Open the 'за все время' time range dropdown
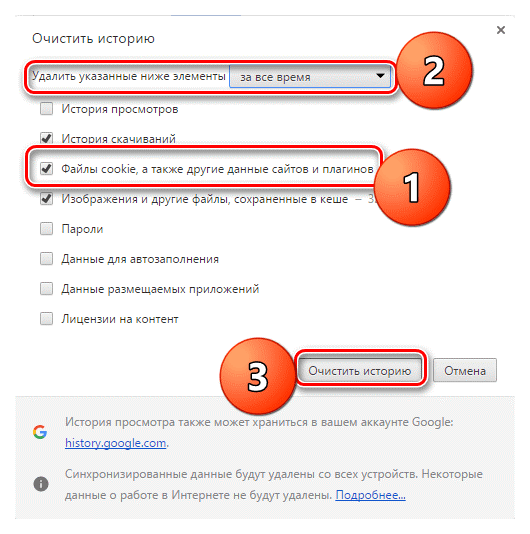Image resolution: width=530 pixels, height=534 pixels. click(x=310, y=76)
